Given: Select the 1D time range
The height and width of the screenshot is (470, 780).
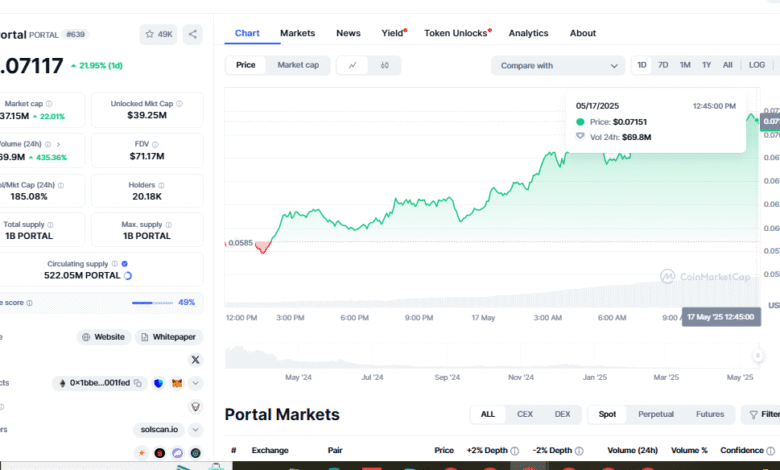Looking at the screenshot, I should tap(642, 65).
